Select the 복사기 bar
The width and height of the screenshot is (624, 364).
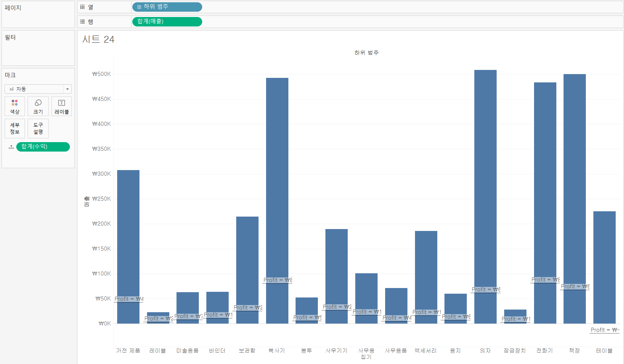click(x=277, y=201)
